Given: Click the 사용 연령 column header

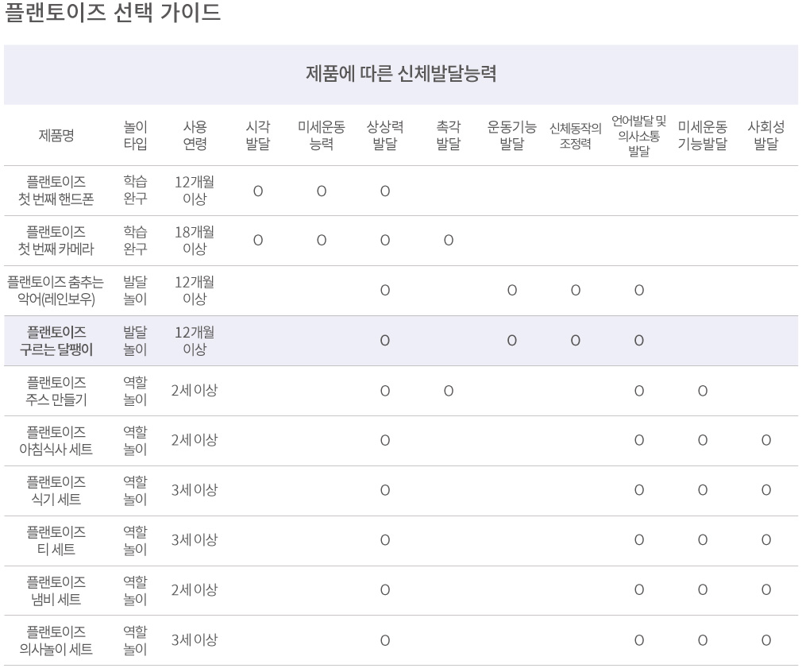Looking at the screenshot, I should coord(195,135).
